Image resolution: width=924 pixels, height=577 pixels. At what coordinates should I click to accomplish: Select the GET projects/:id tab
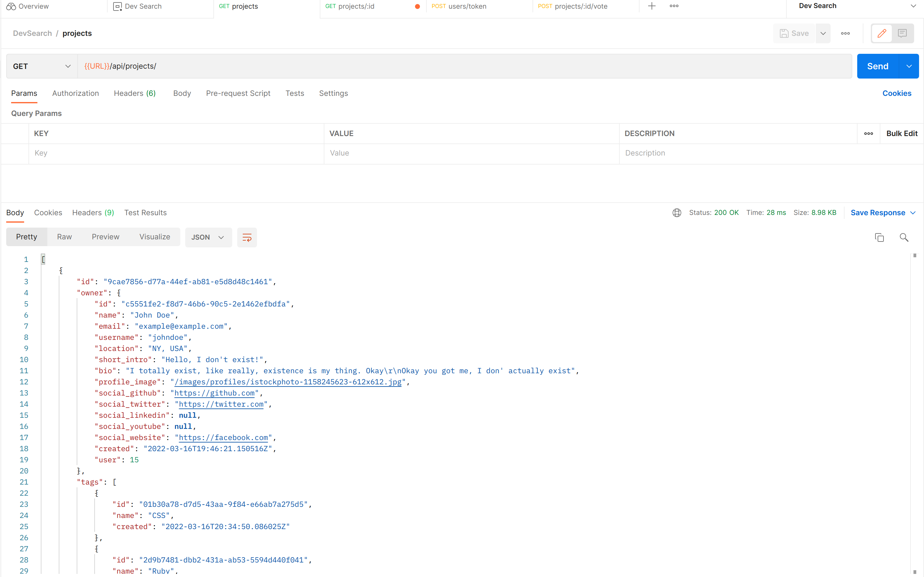coord(350,6)
